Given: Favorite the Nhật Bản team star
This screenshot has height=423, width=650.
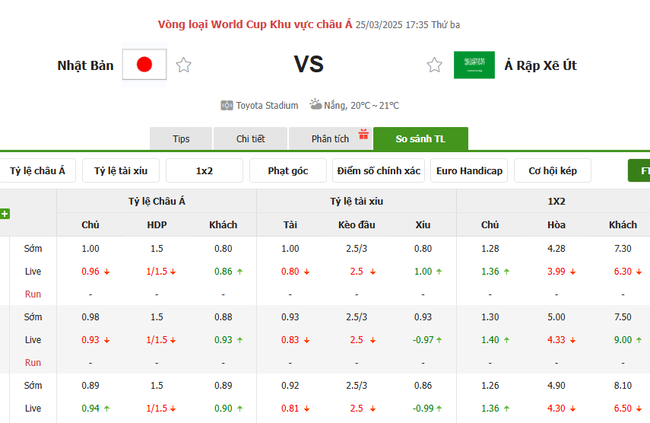Looking at the screenshot, I should [184, 66].
